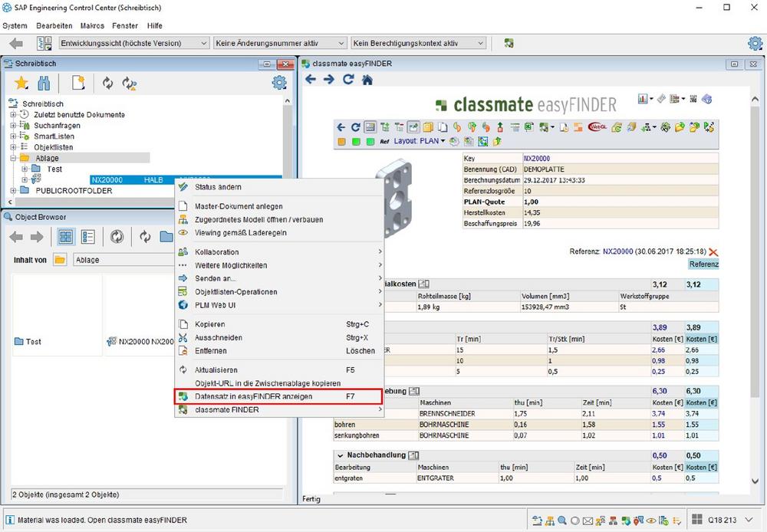This screenshot has width=767, height=532.
Task: Click the WebGL icon in easyFINDER toolbar
Action: pos(598,127)
